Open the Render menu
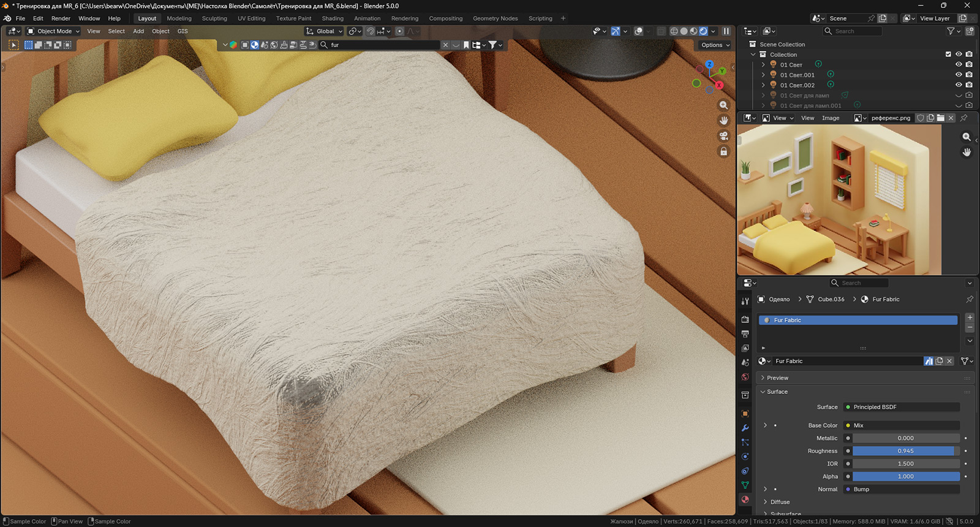Image resolution: width=980 pixels, height=527 pixels. (61, 18)
